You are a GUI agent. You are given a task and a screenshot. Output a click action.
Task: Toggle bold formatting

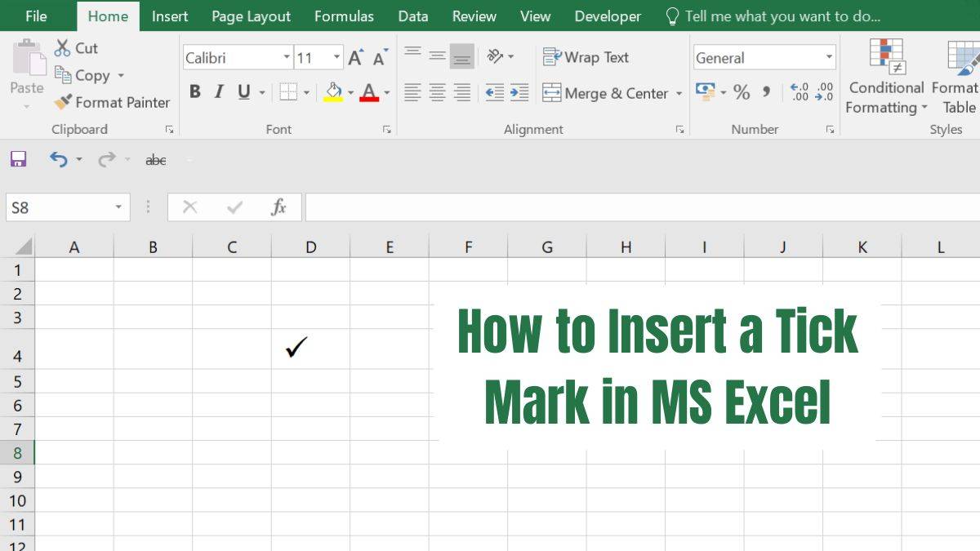(194, 92)
